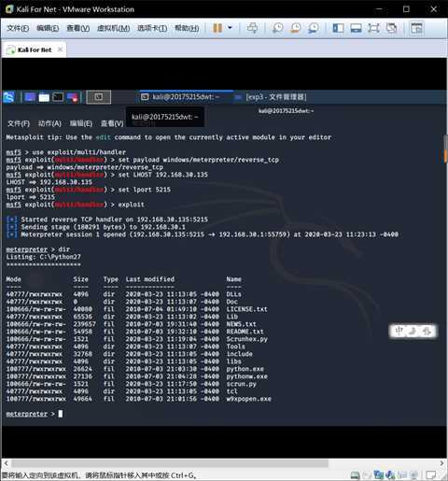Open the 虚拟机(M) menu
448x481 pixels.
click(x=113, y=28)
